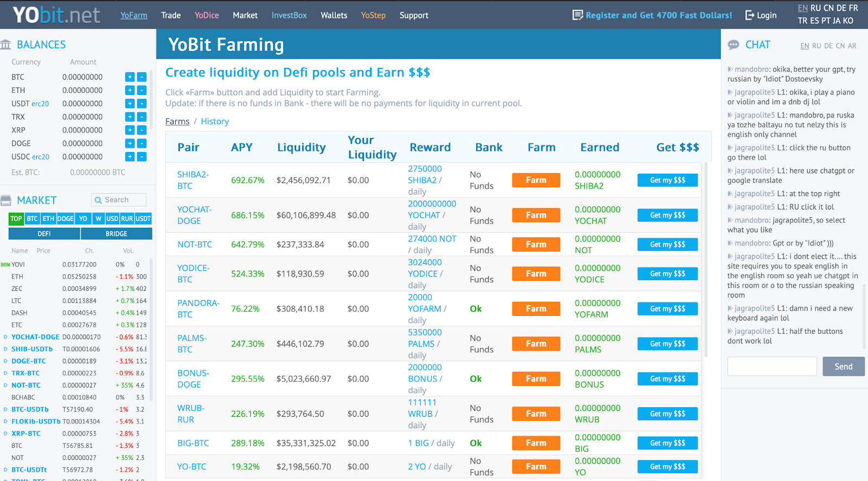The height and width of the screenshot is (481, 868).
Task: Click the USDC erc20 plus deposit icon
Action: 130,157
